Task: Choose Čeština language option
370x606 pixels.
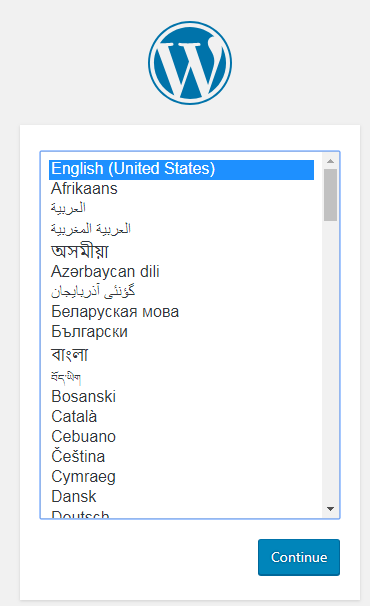Action: pyautogui.click(x=181, y=456)
